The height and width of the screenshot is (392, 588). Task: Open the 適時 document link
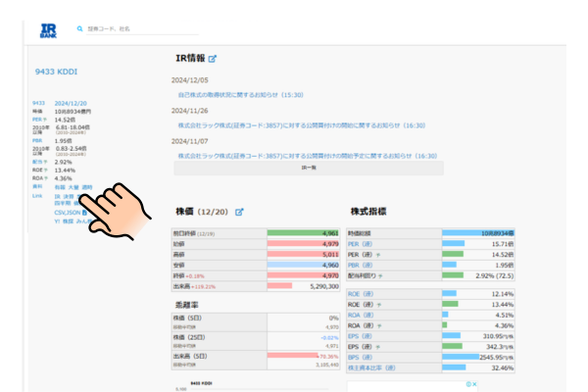pyautogui.click(x=87, y=187)
